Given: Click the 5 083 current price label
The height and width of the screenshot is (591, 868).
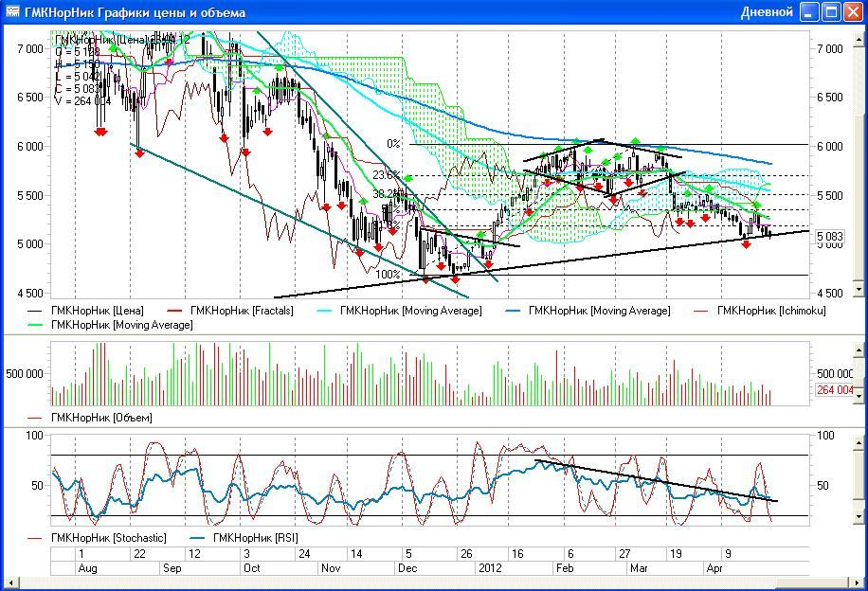Looking at the screenshot, I should (830, 237).
